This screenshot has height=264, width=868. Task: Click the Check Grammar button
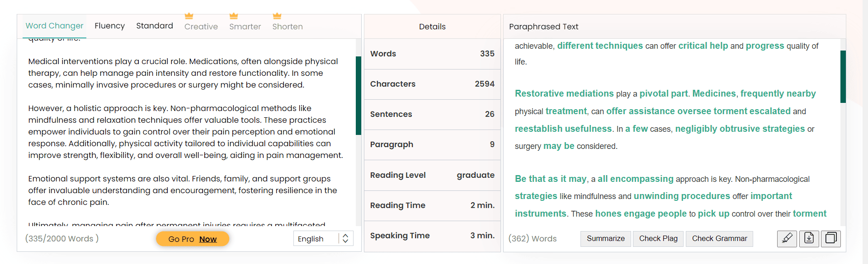click(x=719, y=238)
